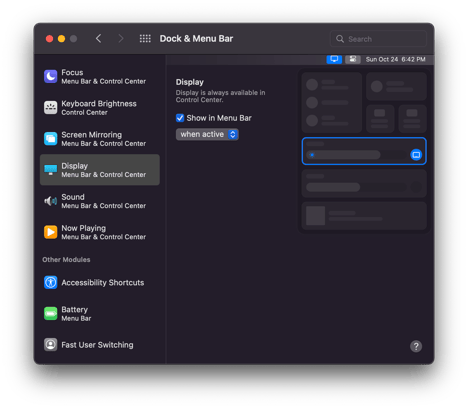Open the Accessibility Shortcuts icon
The width and height of the screenshot is (468, 409).
51,282
